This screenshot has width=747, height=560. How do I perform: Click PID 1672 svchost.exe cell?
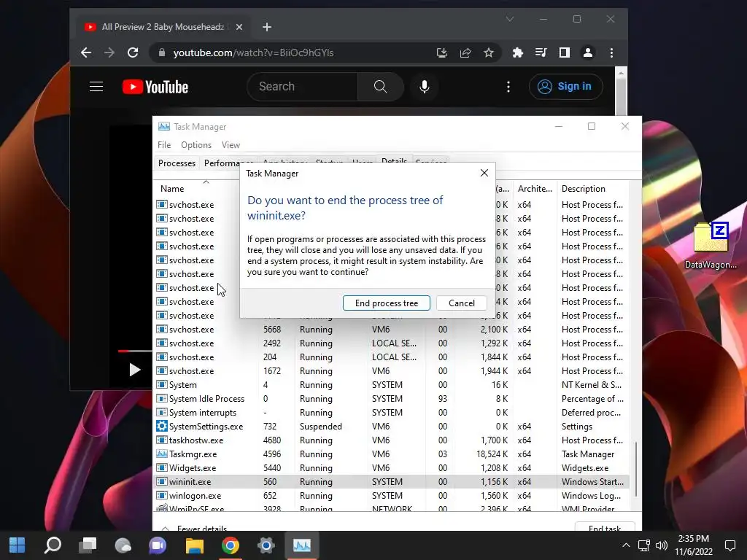tap(272, 370)
